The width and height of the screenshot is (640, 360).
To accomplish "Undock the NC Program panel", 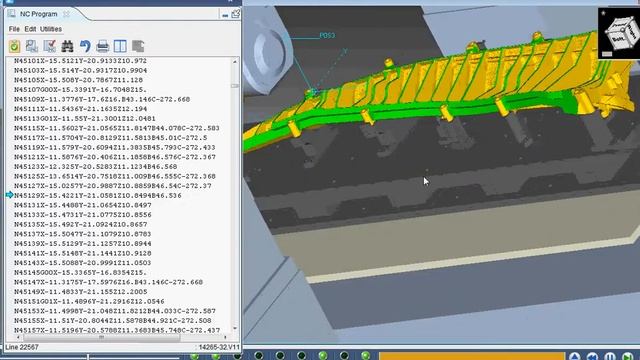I will (x=236, y=14).
